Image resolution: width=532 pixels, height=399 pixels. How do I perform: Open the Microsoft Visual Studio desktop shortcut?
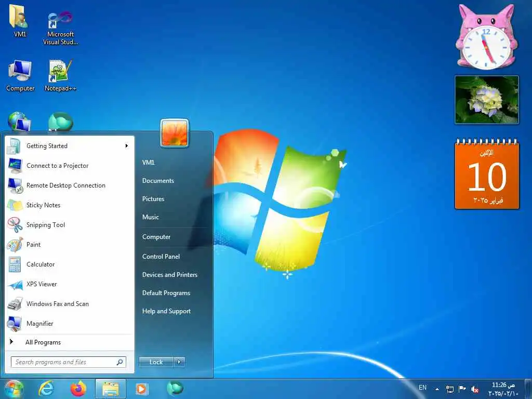pyautogui.click(x=60, y=27)
